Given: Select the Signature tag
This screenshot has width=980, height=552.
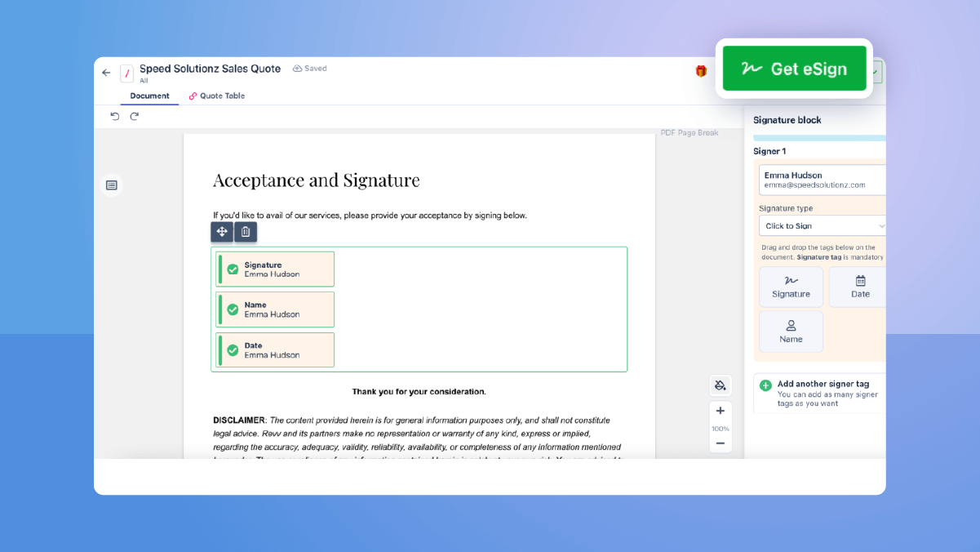Looking at the screenshot, I should 791,286.
